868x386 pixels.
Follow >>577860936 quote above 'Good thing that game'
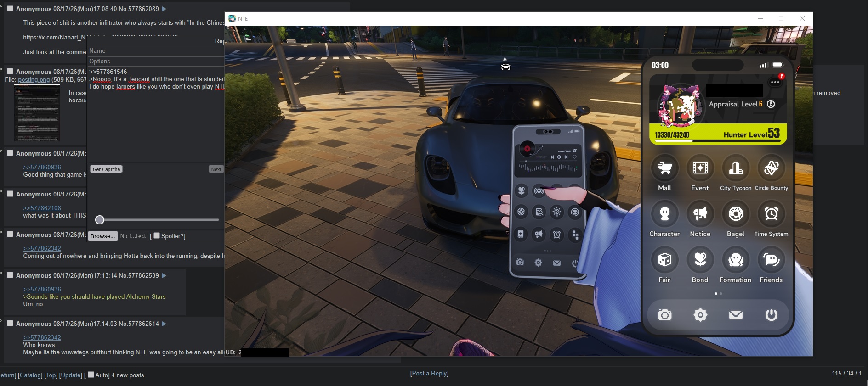42,167
